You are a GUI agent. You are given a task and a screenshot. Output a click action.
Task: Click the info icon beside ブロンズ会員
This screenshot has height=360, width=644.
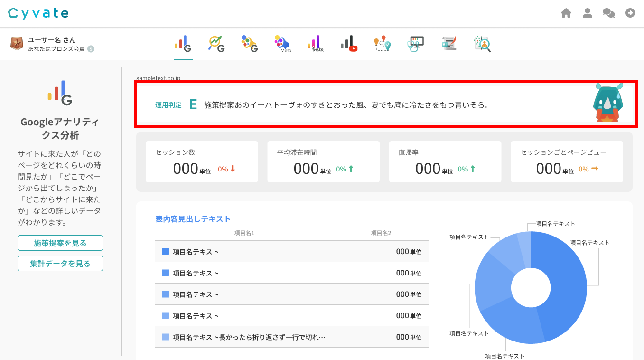[x=91, y=49]
